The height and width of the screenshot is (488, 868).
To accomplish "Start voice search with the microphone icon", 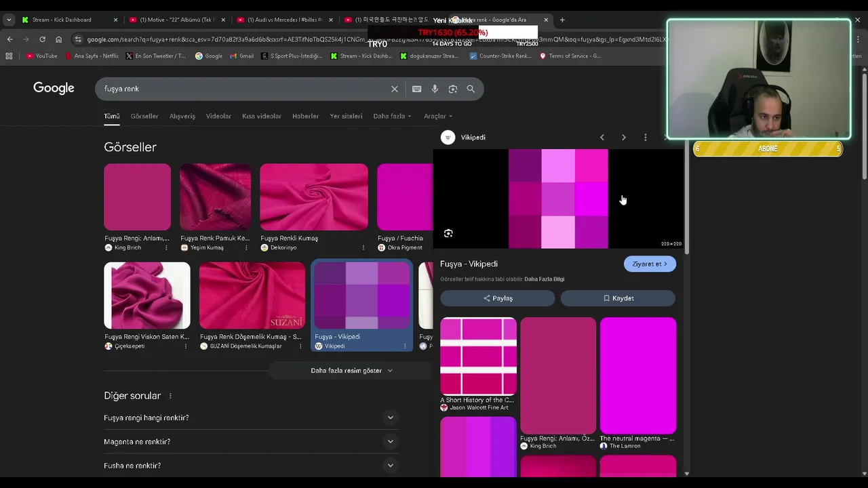I will 435,89.
